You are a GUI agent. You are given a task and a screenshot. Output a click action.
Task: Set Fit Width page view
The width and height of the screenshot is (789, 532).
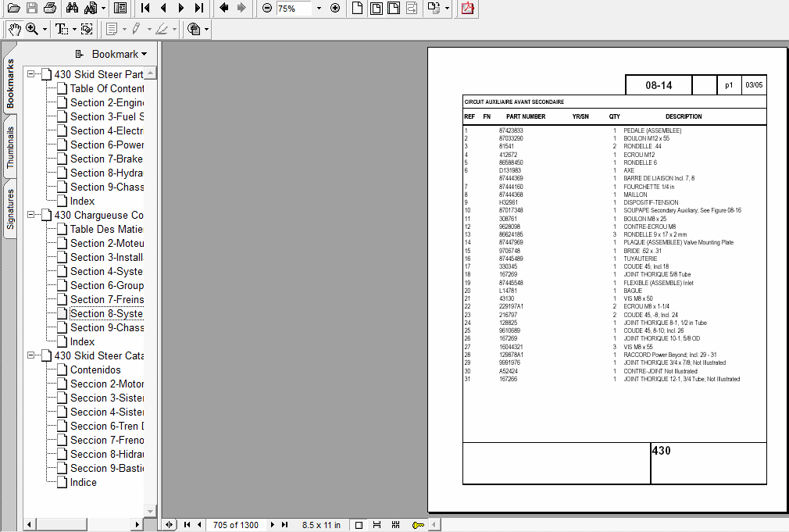coord(394,8)
